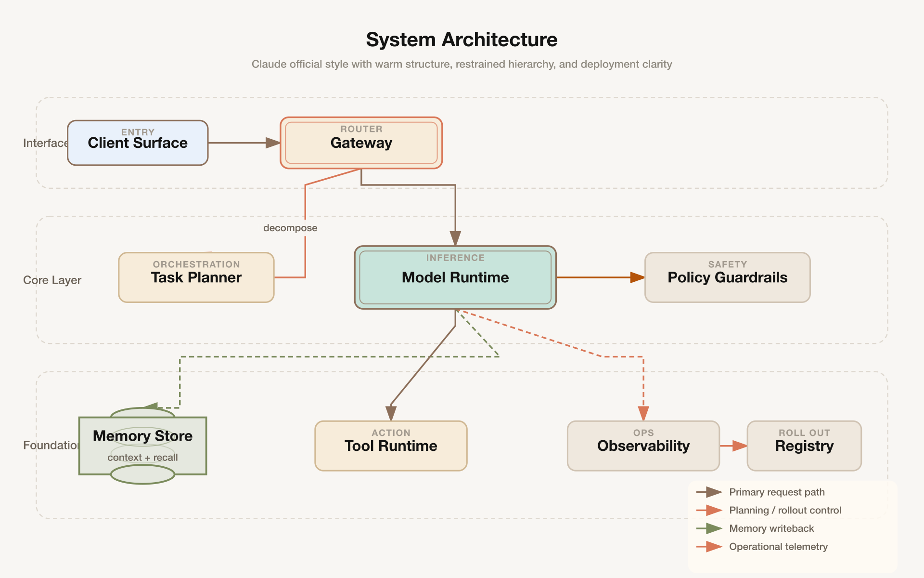Click the Client Surface entry node
The image size is (924, 578).
(138, 143)
